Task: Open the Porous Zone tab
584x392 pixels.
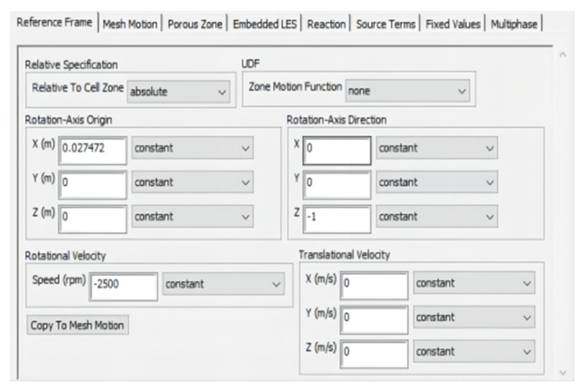Action: click(x=195, y=24)
